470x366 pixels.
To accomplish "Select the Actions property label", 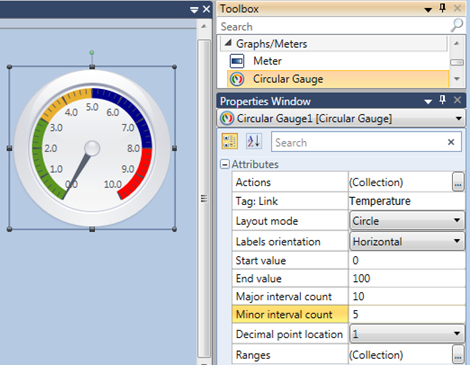I will point(253,182).
